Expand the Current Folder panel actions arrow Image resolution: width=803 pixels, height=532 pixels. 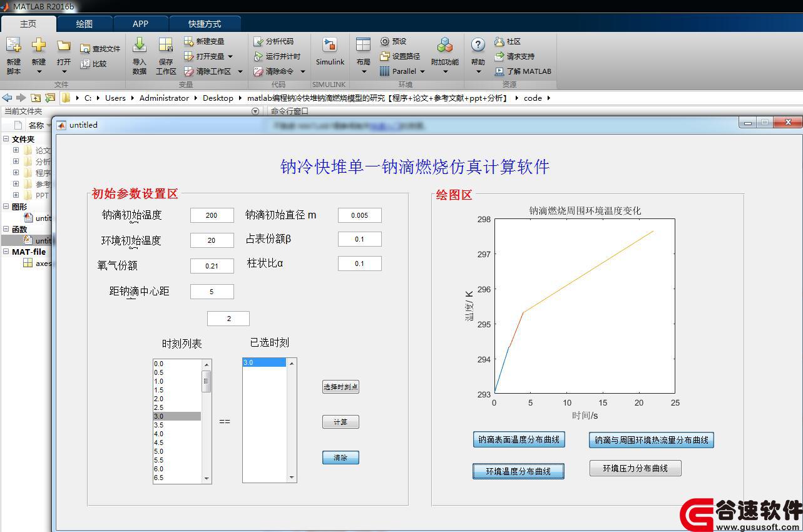click(255, 111)
